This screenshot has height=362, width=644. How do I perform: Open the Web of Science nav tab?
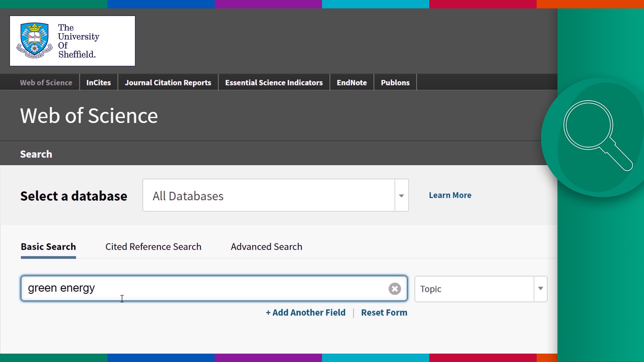46,82
